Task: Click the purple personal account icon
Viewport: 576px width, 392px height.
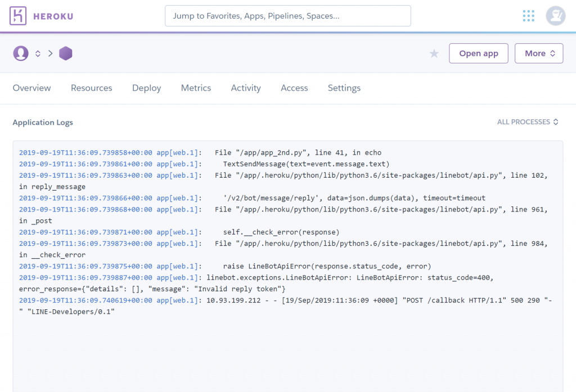Action: (21, 53)
